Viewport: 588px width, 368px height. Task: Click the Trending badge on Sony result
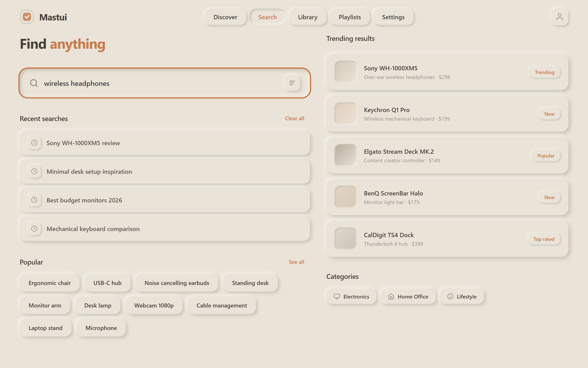(544, 72)
